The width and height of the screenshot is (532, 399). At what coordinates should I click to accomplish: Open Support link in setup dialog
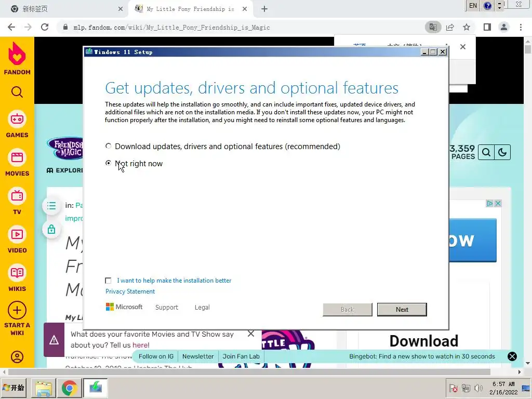click(167, 308)
